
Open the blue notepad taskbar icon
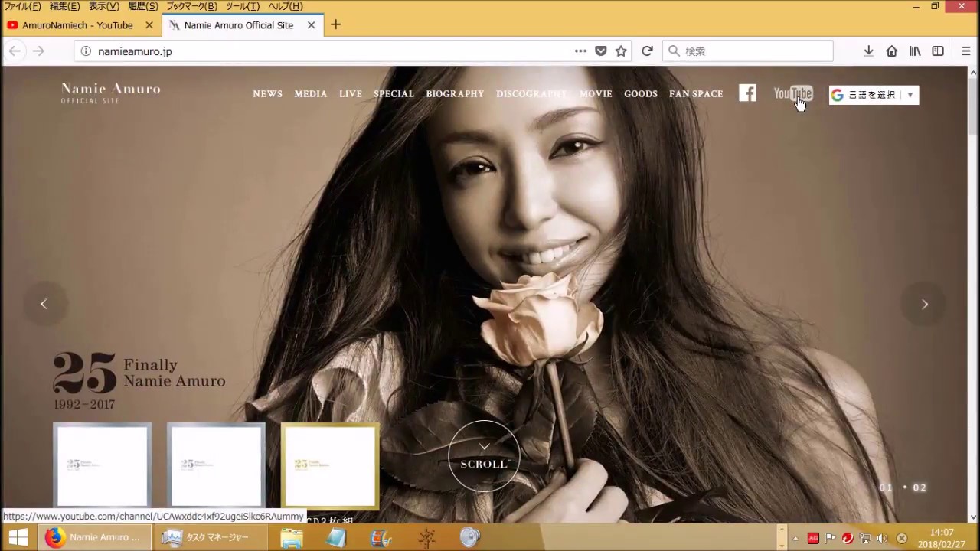click(x=335, y=537)
